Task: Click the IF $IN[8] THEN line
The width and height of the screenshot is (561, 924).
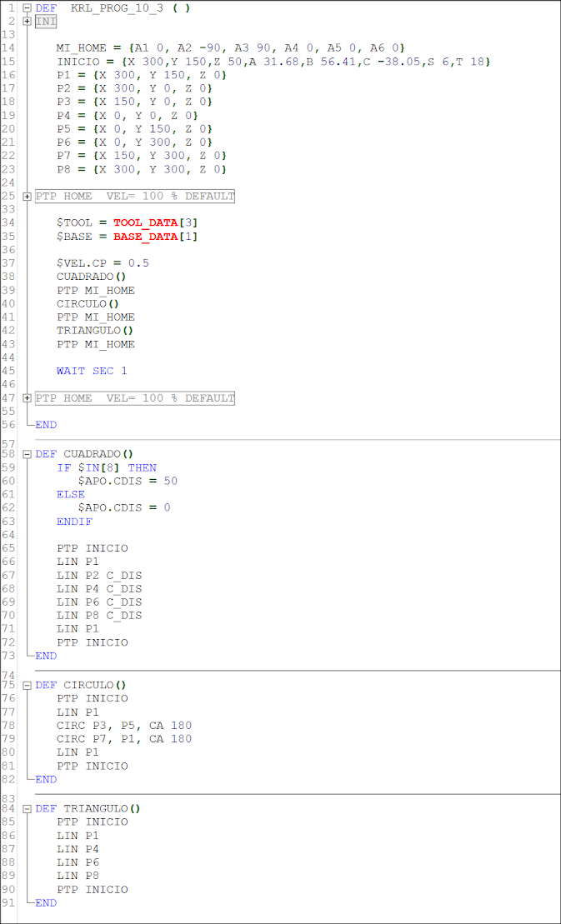Action: click(107, 468)
